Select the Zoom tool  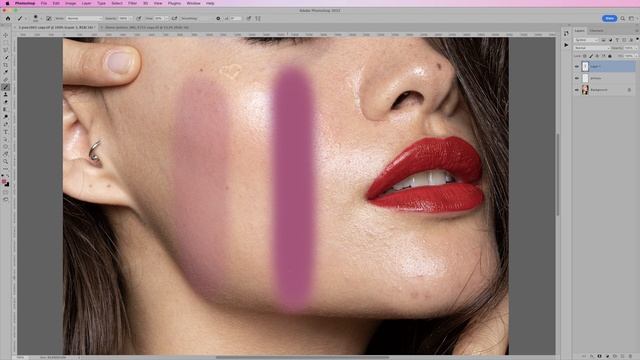click(x=6, y=160)
